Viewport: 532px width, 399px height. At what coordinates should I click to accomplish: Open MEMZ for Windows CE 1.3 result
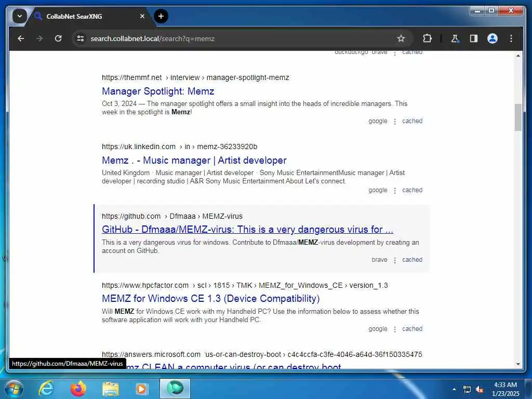211,299
